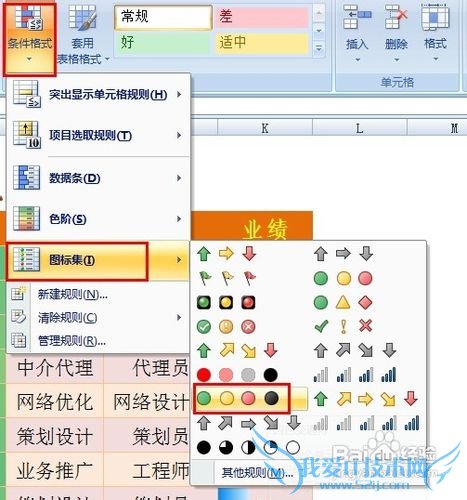
Task: Select the red-to-black four circles set
Action: click(x=237, y=375)
